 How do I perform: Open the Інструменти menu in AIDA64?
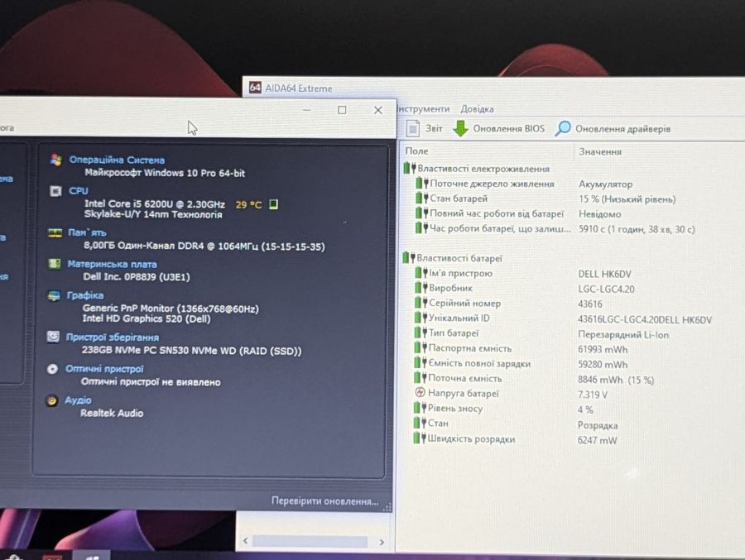pyautogui.click(x=423, y=108)
